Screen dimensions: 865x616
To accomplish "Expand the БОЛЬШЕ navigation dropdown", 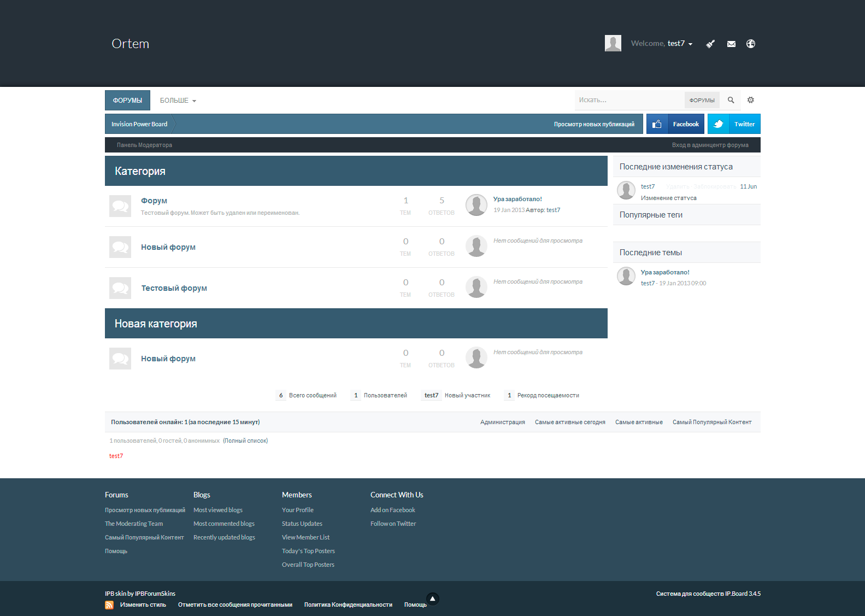I will coord(178,101).
